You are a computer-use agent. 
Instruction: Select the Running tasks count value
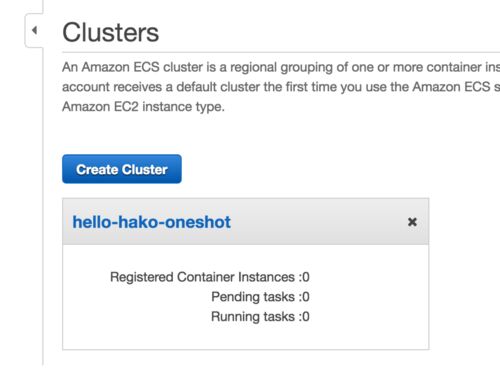(306, 317)
